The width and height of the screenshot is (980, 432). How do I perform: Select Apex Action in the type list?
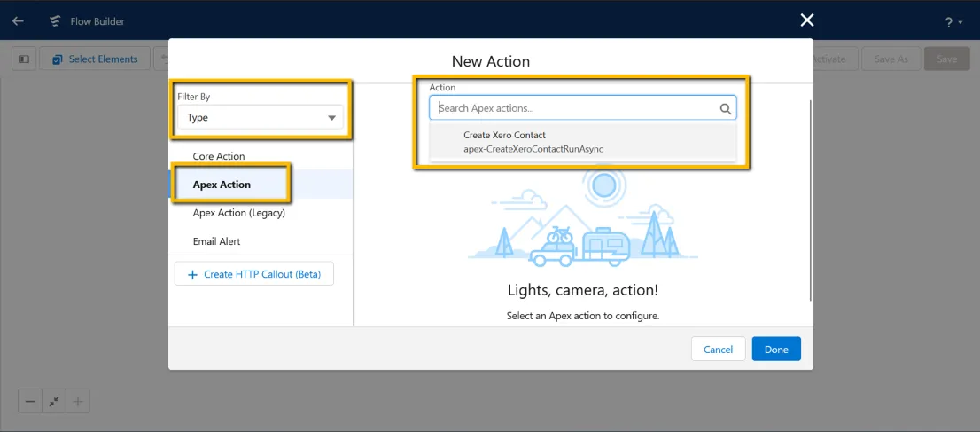pyautogui.click(x=261, y=185)
